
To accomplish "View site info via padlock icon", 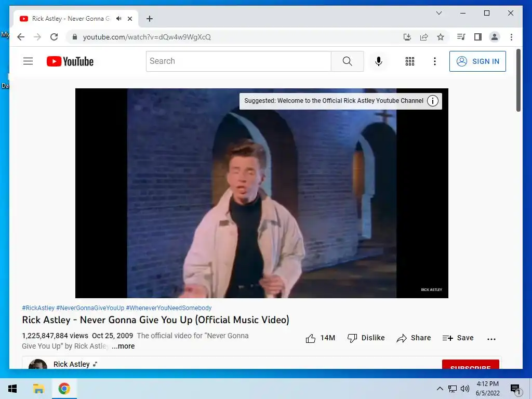I will coord(75,37).
